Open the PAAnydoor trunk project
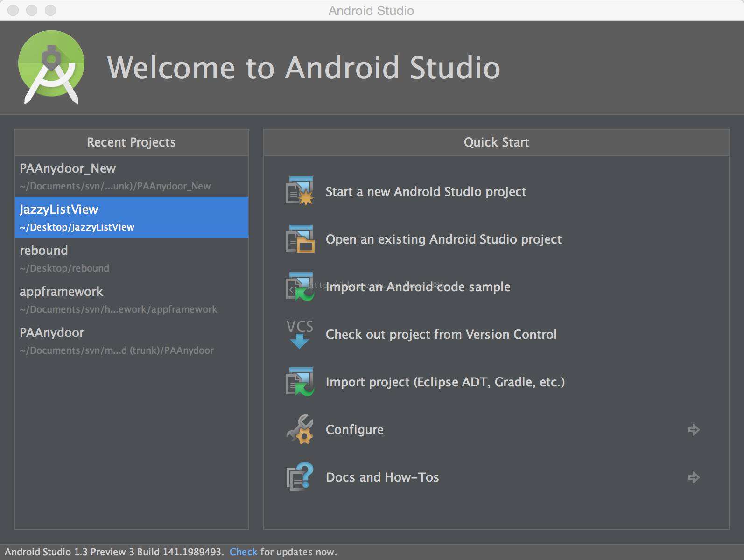The width and height of the screenshot is (744, 560). [x=132, y=341]
